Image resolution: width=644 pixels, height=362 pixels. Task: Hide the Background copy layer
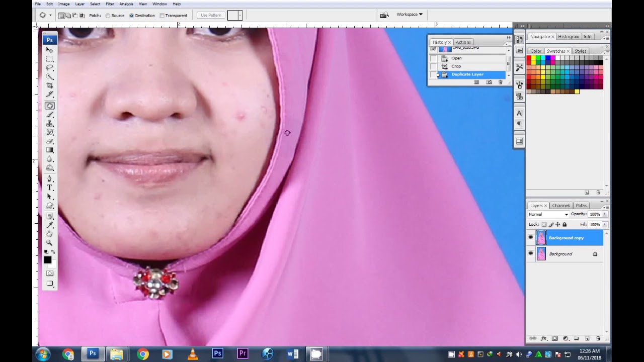pos(530,237)
